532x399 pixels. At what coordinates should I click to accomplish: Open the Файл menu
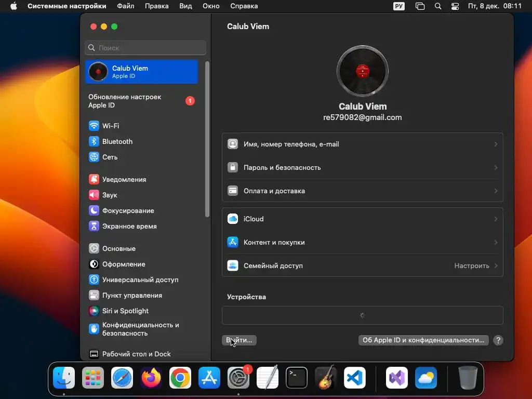126,6
